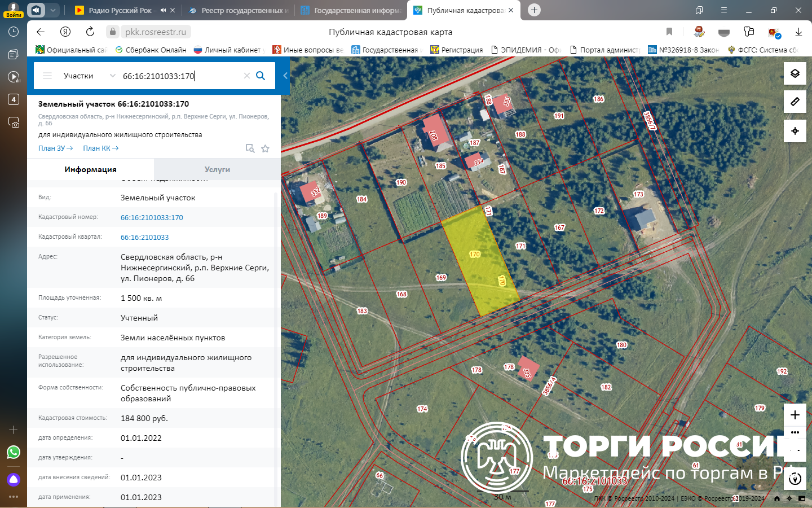Open the hamburger menu in search panel
This screenshot has width=812, height=508.
click(x=47, y=76)
